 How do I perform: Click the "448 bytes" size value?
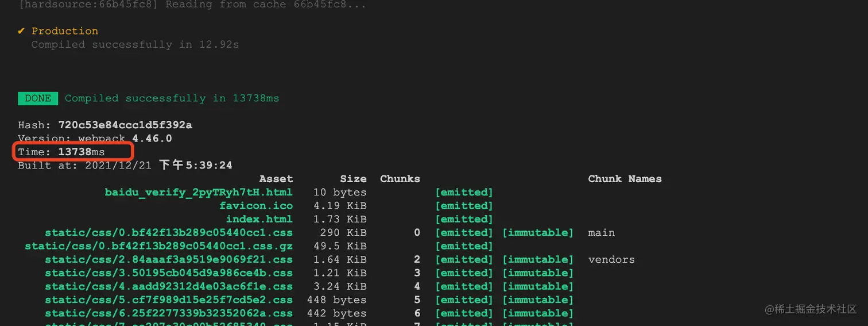click(336, 300)
